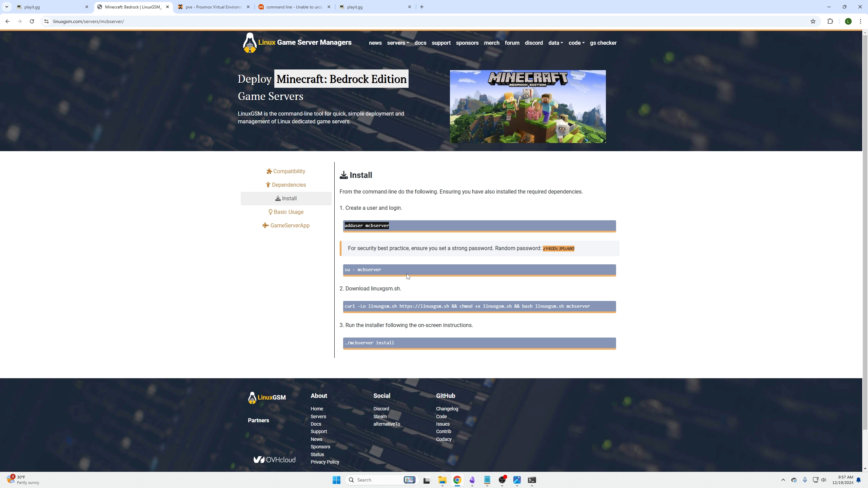Expand the servers dropdown in the navigation bar

click(x=398, y=43)
